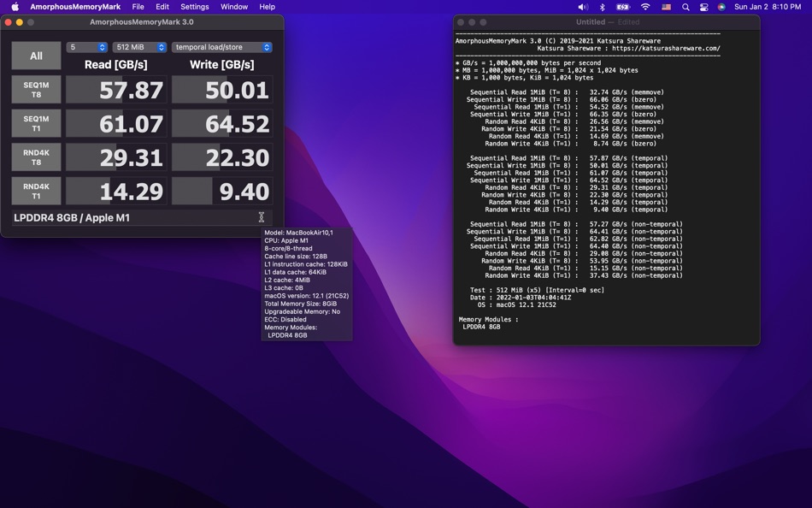Click the US flag input source icon

click(667, 7)
